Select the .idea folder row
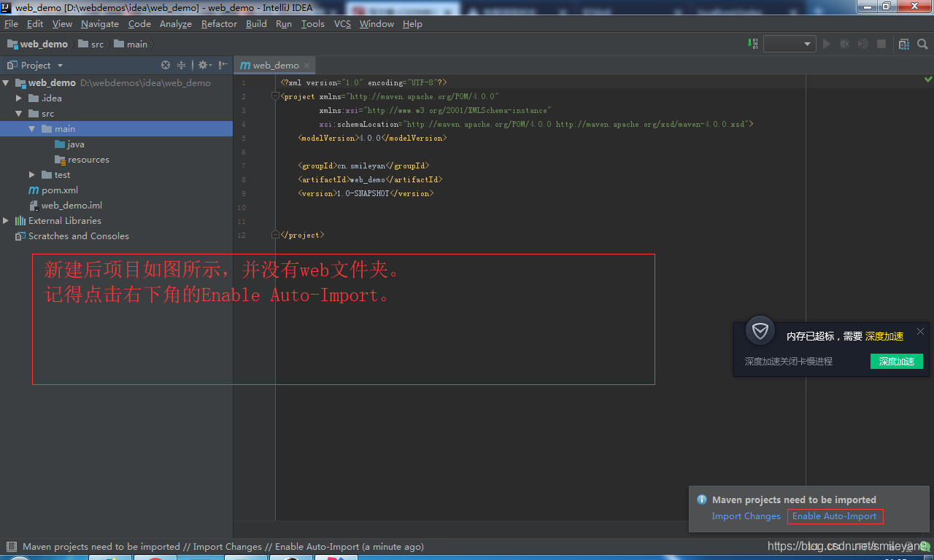The image size is (934, 560). click(x=117, y=98)
